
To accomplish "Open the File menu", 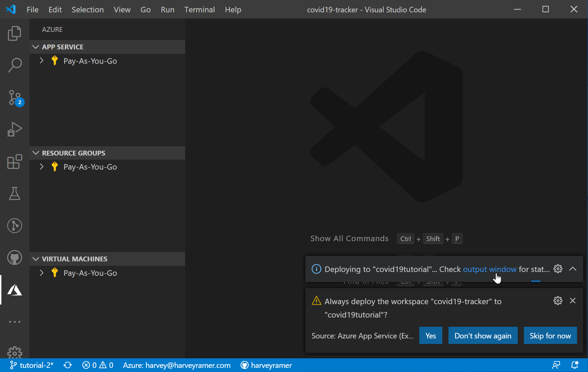I will 33,10.
